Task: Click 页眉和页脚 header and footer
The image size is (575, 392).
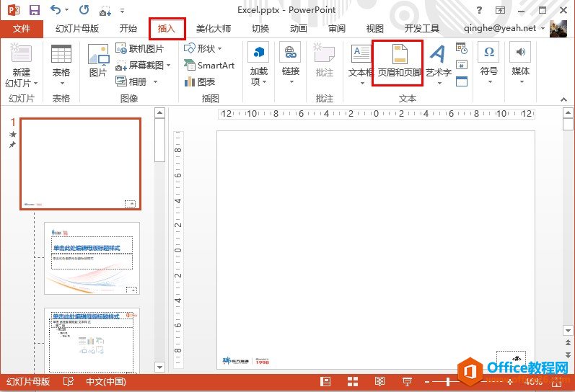Action: pyautogui.click(x=398, y=63)
